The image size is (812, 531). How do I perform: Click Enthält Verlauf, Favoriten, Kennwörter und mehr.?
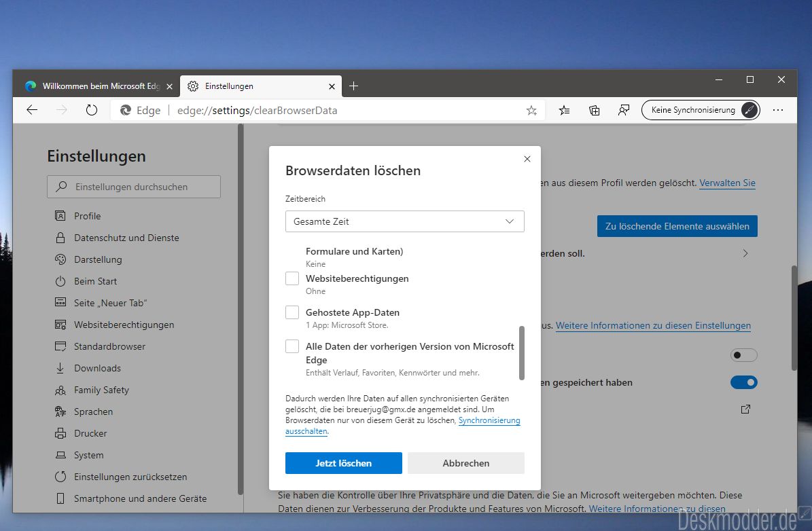393,373
